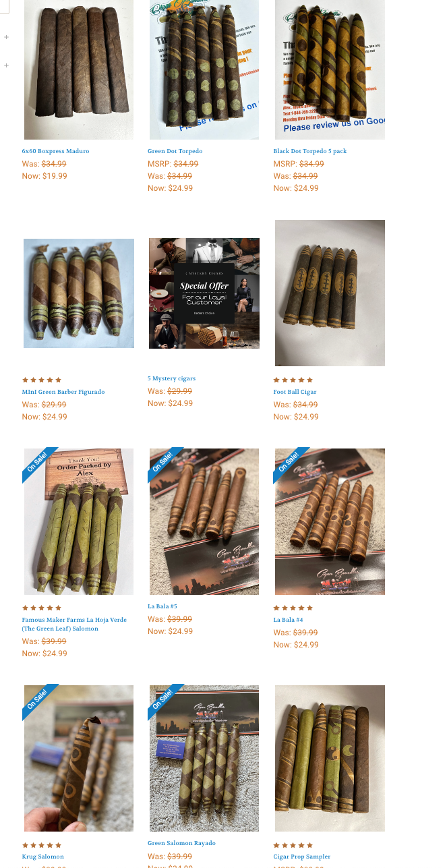Click the La Bala #4 product title

click(x=289, y=620)
